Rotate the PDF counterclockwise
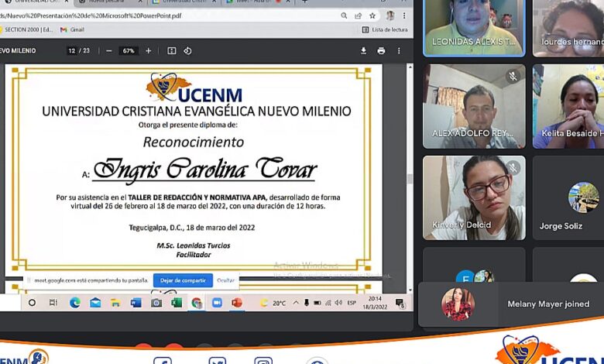This screenshot has height=364, width=604. point(187,50)
